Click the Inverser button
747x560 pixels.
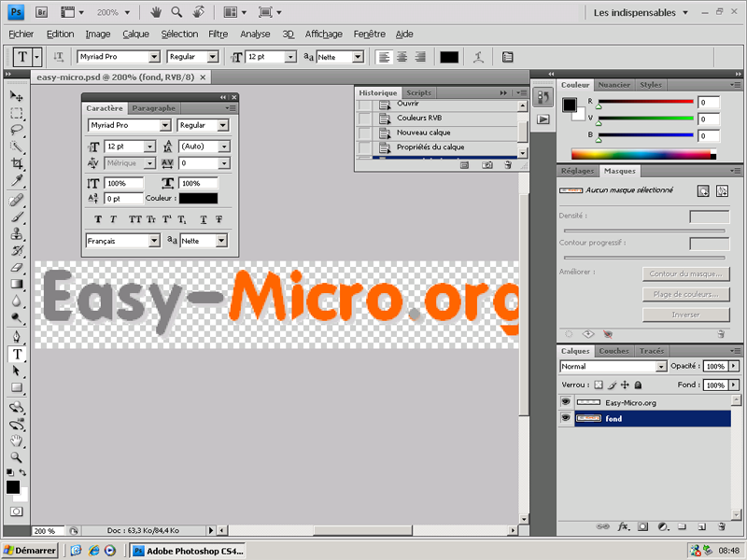pos(686,315)
